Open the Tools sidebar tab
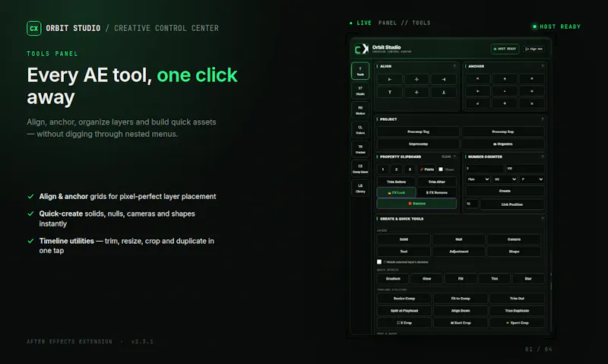 [360, 71]
